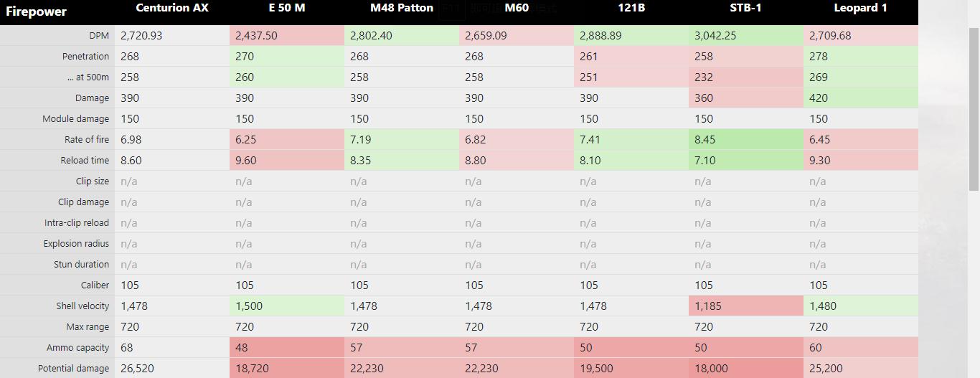
Task: Click E 50 M shell velocity 1,500
Action: (249, 306)
